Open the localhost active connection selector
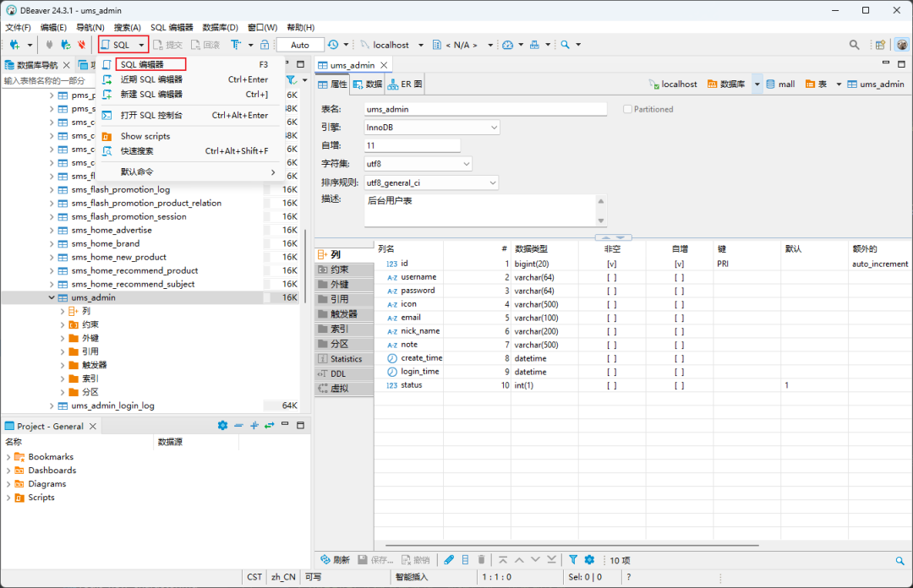The image size is (913, 588). 391,45
